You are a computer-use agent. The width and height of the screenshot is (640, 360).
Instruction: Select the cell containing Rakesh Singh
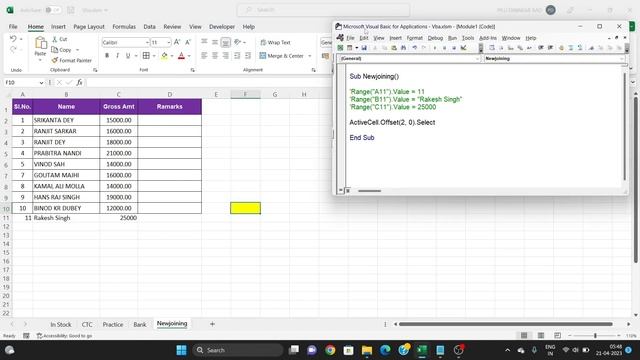point(66,218)
